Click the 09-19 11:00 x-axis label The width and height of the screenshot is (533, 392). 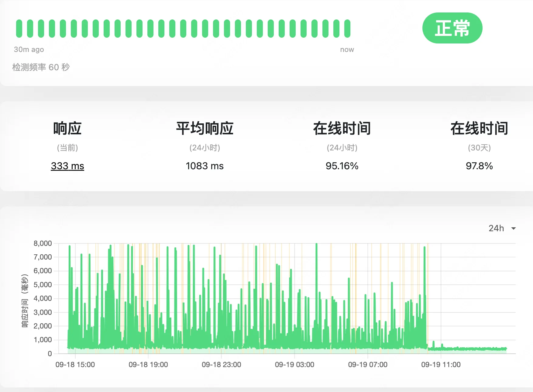click(x=441, y=365)
